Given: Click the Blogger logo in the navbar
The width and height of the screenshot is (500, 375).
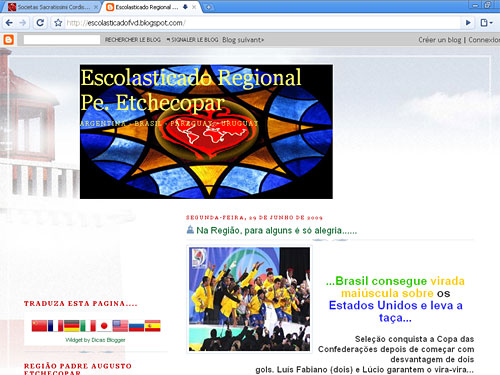Looking at the screenshot, I should pyautogui.click(x=9, y=40).
